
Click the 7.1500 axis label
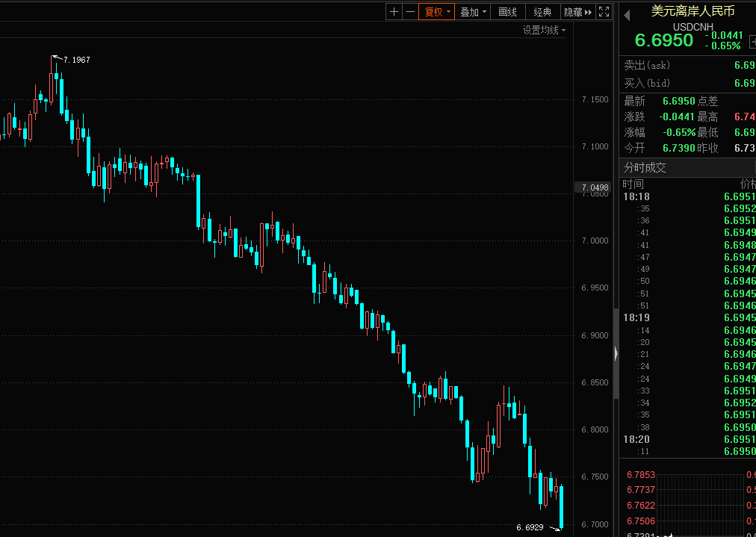595,99
